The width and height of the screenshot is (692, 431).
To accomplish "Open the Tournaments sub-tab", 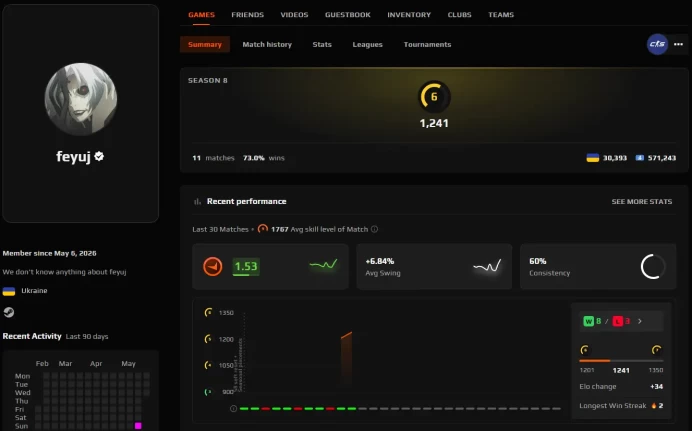I will [427, 44].
